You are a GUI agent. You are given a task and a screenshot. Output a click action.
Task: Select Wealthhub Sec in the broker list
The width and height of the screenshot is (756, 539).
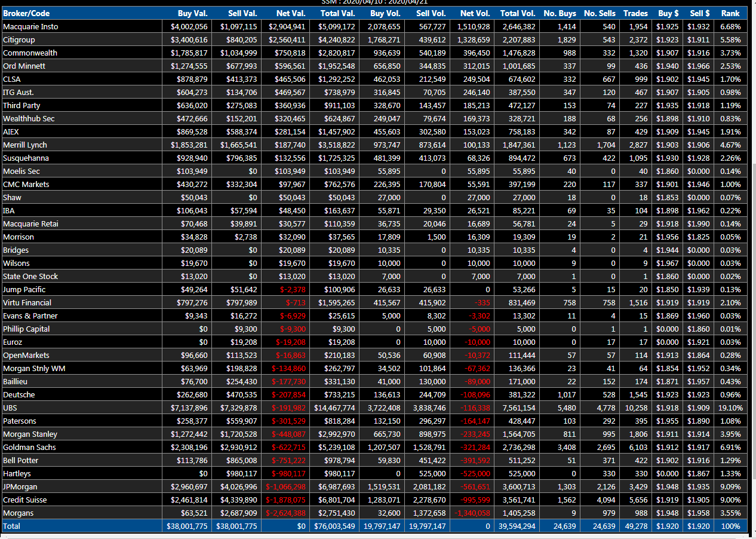29,118
